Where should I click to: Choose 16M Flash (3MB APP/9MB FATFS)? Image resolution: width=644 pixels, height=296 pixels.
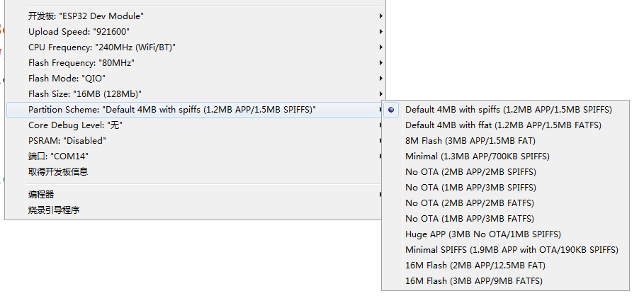[x=506, y=281]
